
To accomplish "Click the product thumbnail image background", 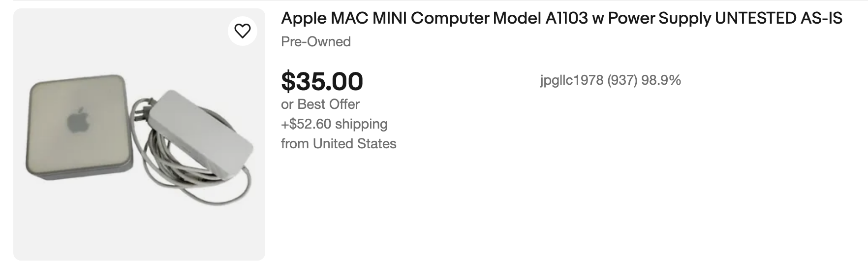I will pyautogui.click(x=139, y=227).
